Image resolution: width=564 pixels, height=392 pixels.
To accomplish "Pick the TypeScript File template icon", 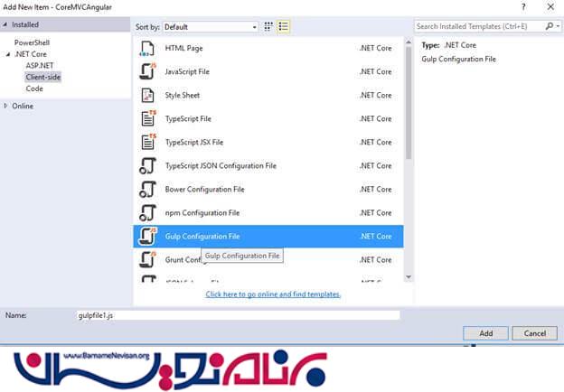I will point(147,118).
